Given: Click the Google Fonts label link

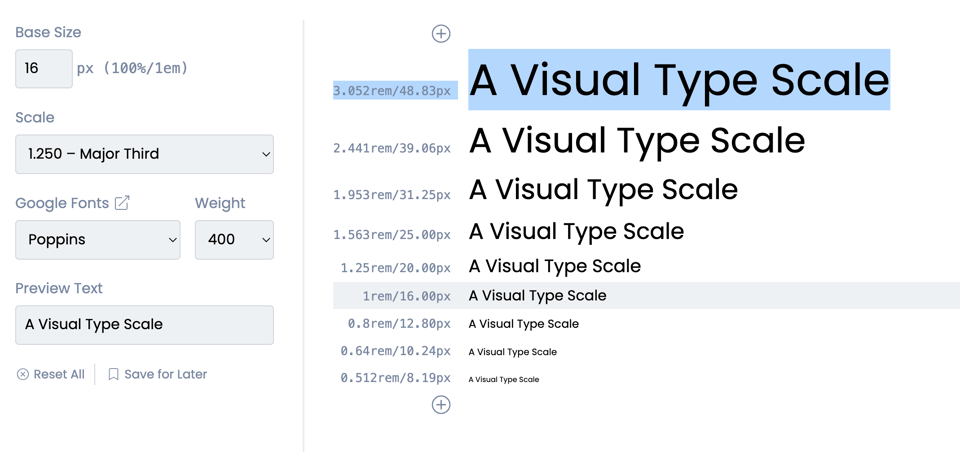Looking at the screenshot, I should coord(62,203).
